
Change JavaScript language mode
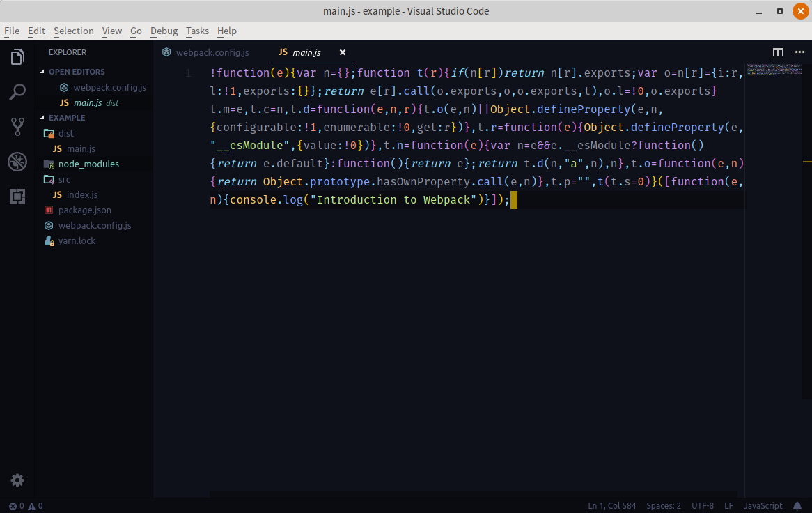[763, 506]
